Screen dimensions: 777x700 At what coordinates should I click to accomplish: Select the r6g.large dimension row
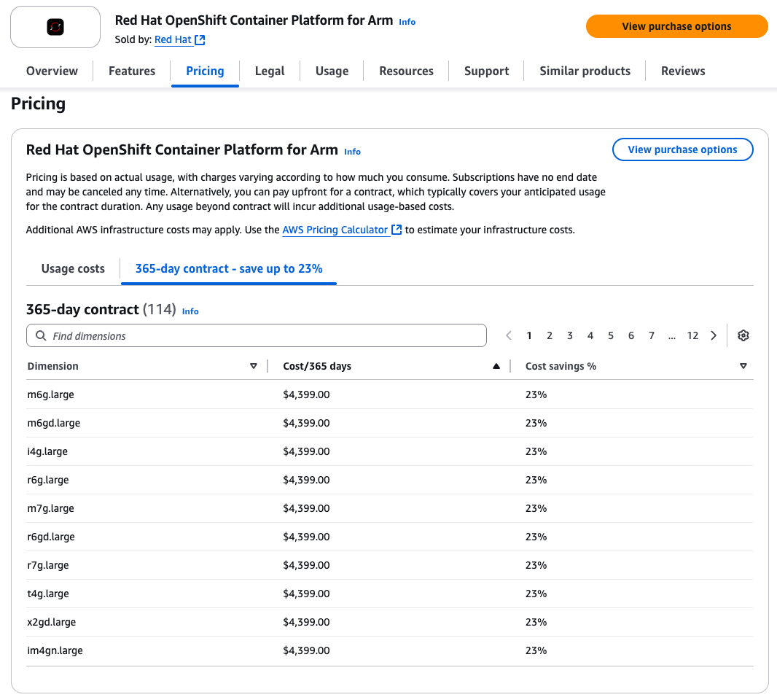tap(389, 480)
